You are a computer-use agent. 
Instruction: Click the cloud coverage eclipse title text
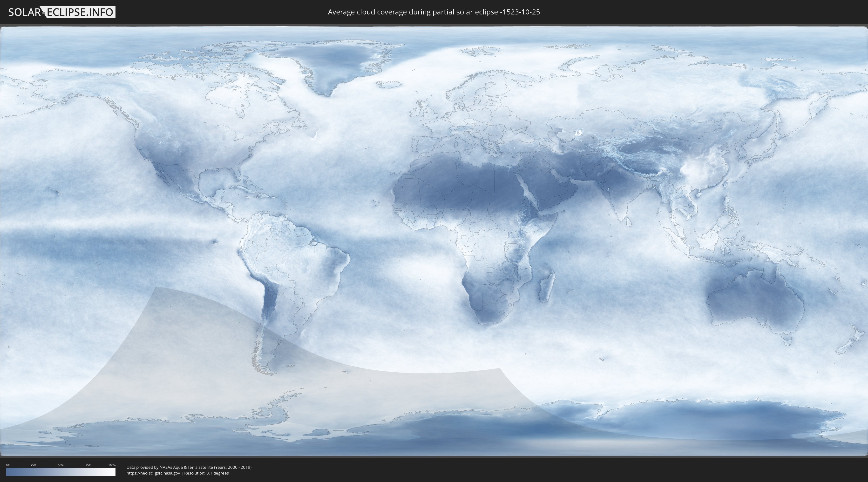pos(434,12)
